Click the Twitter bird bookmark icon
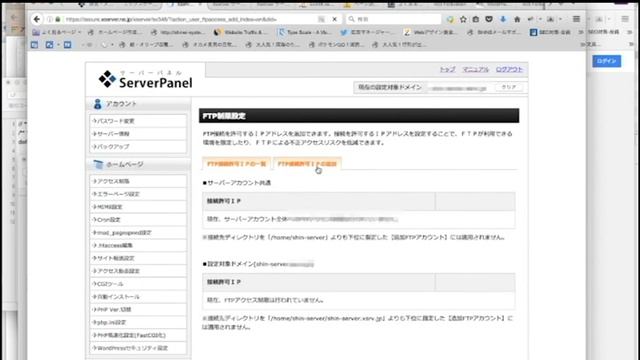640x360 pixels. 344,32
